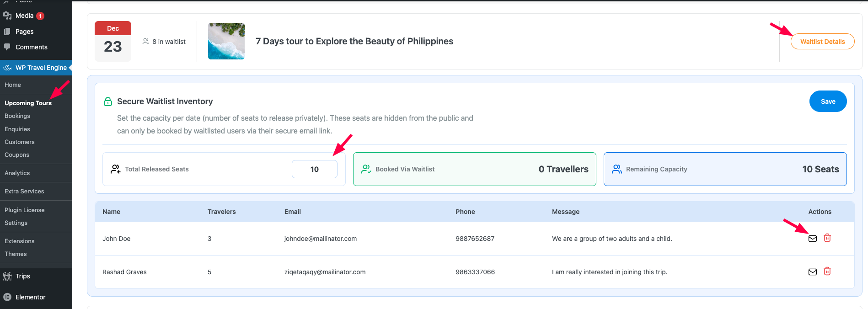Click the Trips icon in sidebar

(7, 276)
